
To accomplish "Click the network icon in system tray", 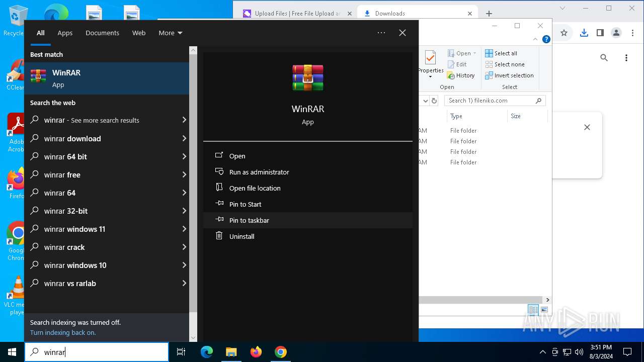I will click(567, 352).
